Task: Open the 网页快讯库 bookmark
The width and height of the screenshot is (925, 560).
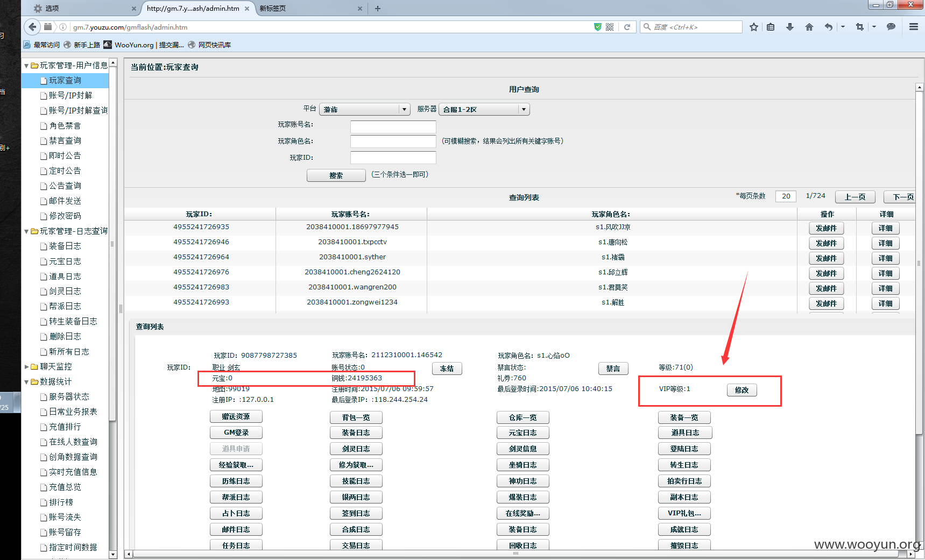Action: point(209,45)
